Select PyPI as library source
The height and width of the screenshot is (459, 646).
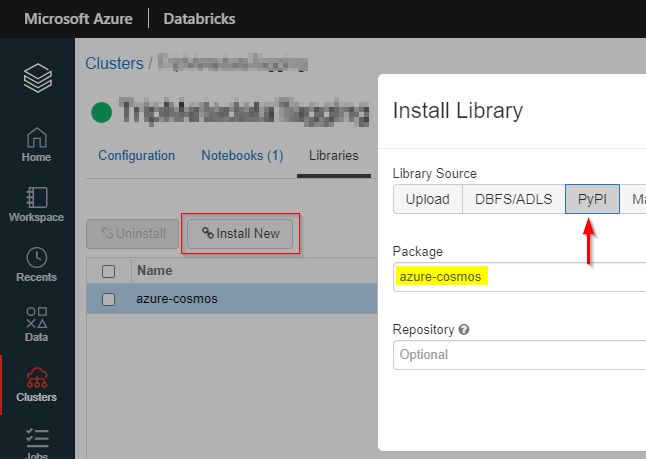[x=592, y=199]
